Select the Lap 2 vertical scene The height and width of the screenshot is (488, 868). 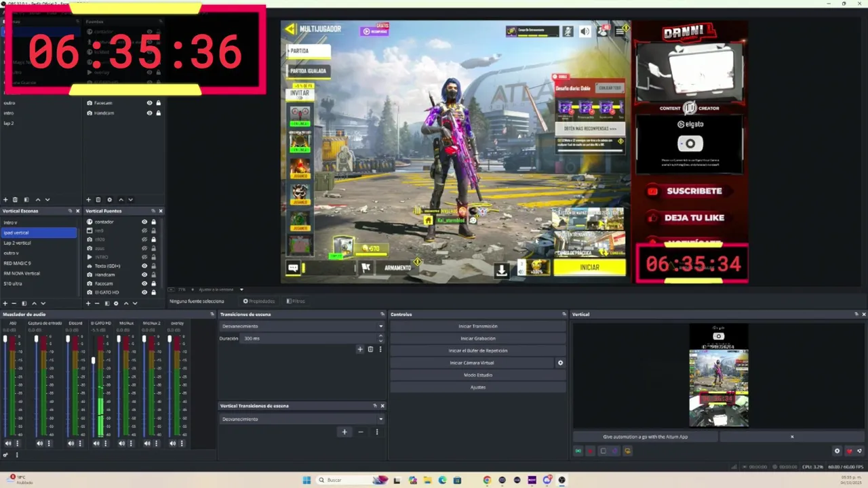[x=39, y=243]
